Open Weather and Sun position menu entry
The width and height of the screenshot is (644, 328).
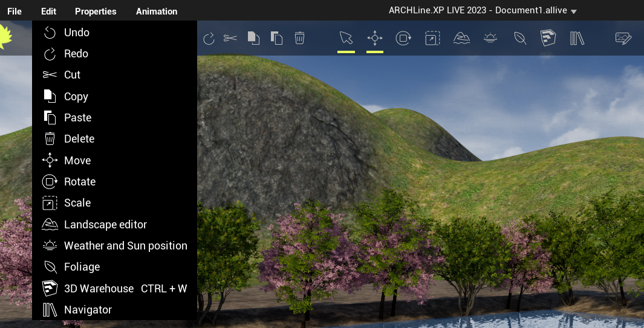(x=114, y=246)
